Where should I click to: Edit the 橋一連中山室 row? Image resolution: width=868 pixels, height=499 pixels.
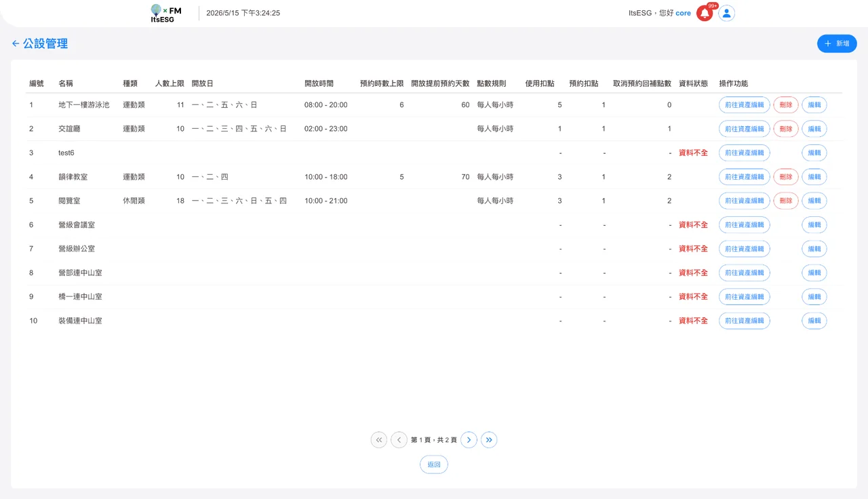click(x=814, y=296)
